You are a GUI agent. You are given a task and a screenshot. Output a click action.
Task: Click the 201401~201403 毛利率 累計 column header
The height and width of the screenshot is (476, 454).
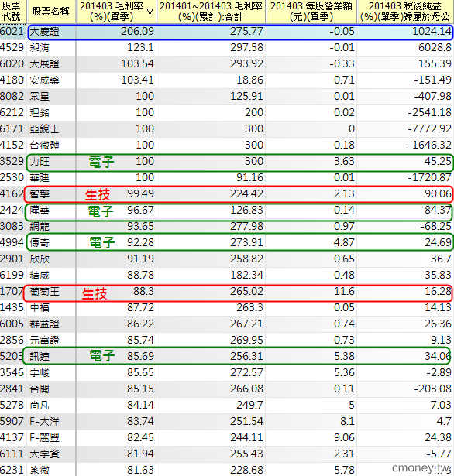pyautogui.click(x=211, y=12)
